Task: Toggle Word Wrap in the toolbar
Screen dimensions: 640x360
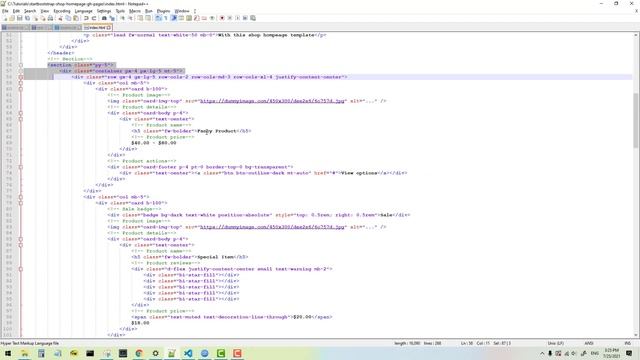Action: coord(158,18)
